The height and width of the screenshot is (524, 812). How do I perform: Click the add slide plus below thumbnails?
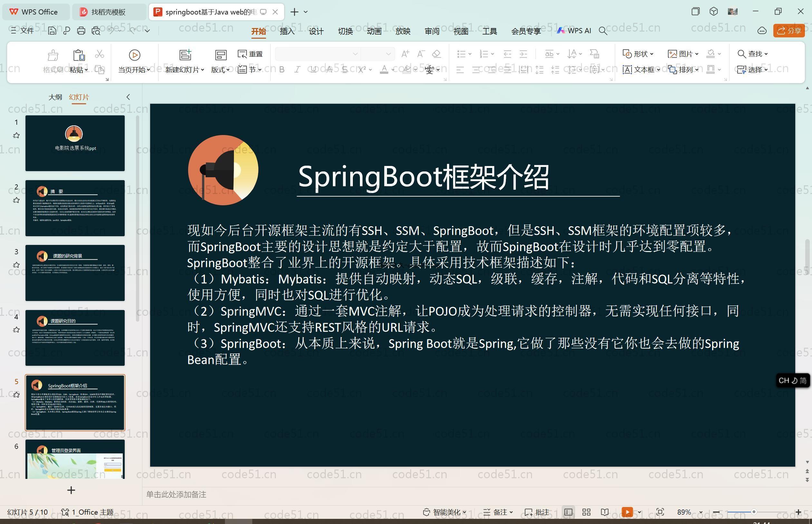pyautogui.click(x=71, y=490)
